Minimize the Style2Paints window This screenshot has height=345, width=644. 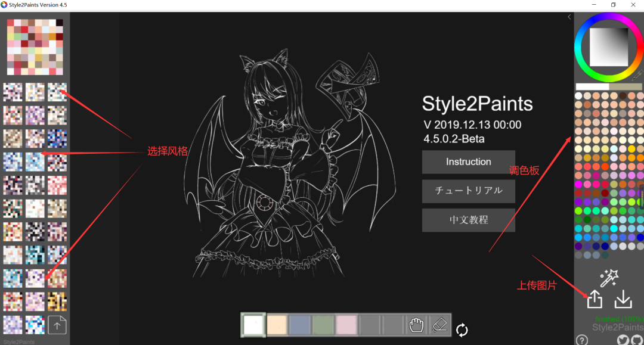click(594, 5)
